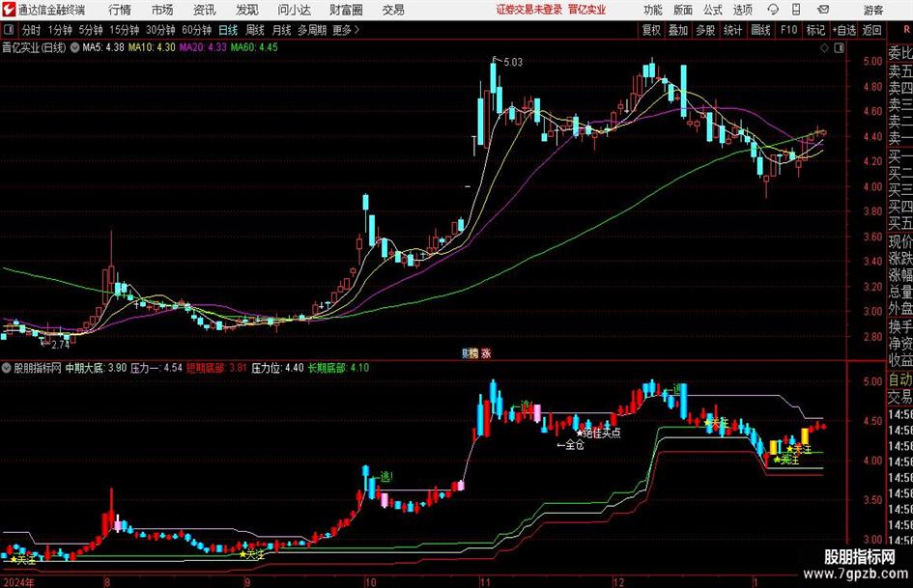Click the 2.74 low price marker

point(60,345)
